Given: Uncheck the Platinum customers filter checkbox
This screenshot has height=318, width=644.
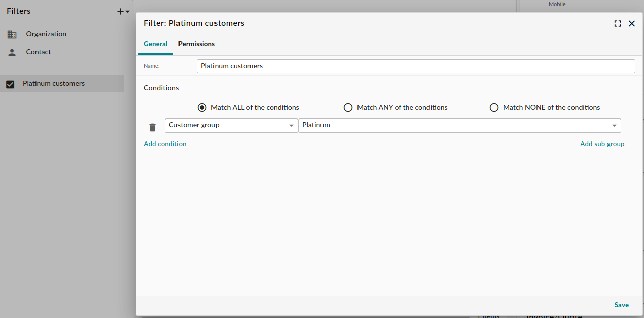Looking at the screenshot, I should click(10, 84).
